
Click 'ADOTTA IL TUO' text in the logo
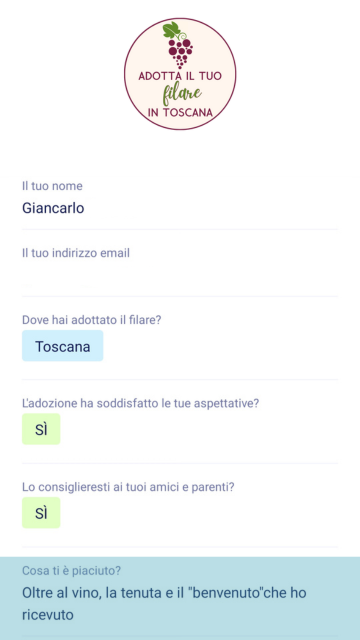[180, 76]
